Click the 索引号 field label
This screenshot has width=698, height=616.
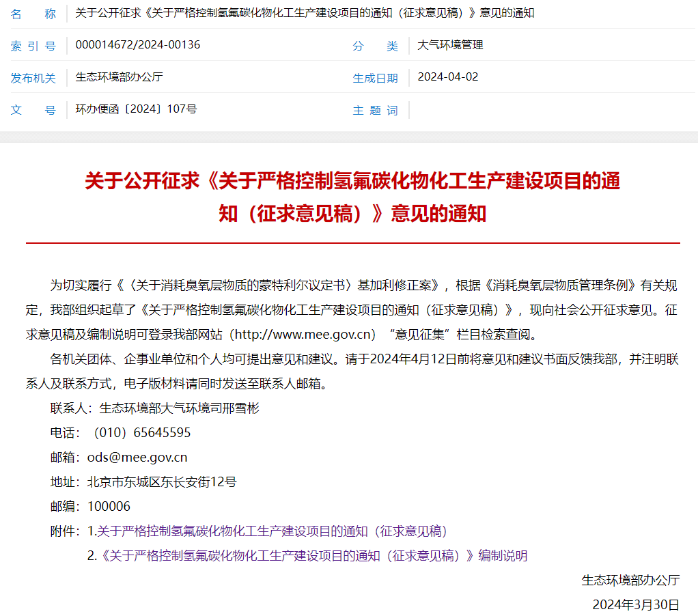[33, 46]
